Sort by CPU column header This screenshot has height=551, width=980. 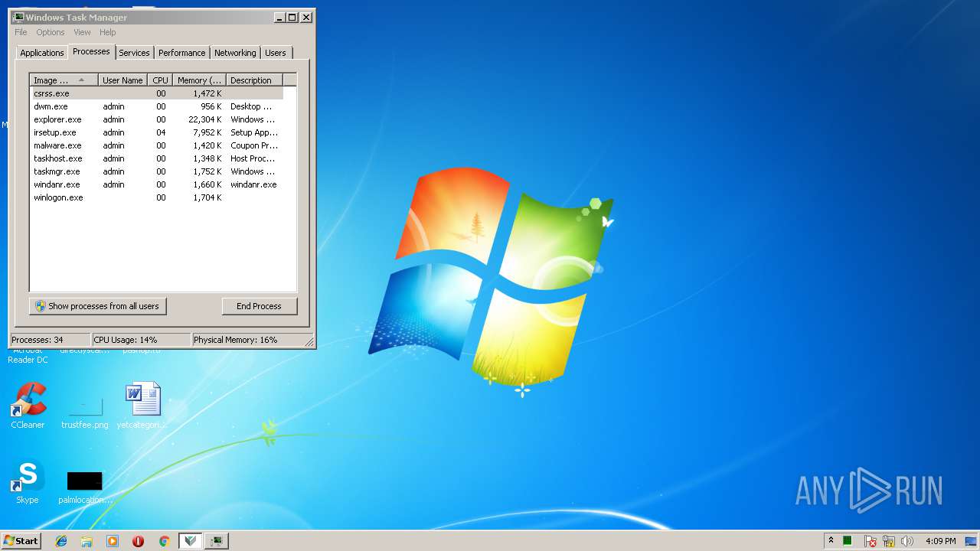pos(160,80)
